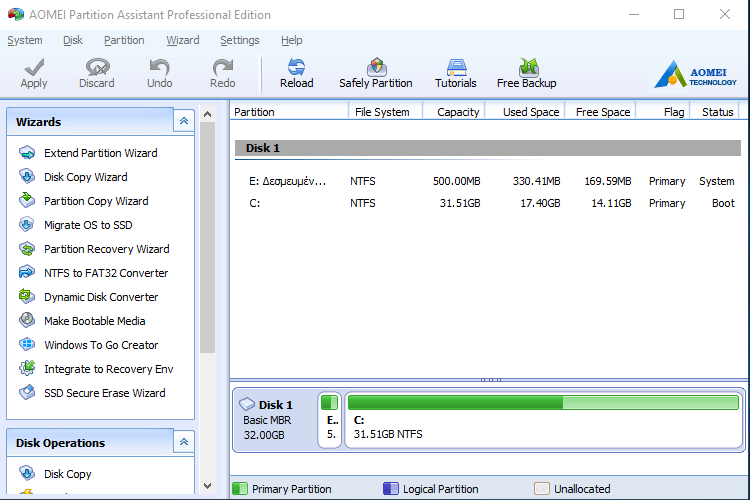The width and height of the screenshot is (750, 500).
Task: Click the Apply checkmark icon
Action: tap(34, 67)
